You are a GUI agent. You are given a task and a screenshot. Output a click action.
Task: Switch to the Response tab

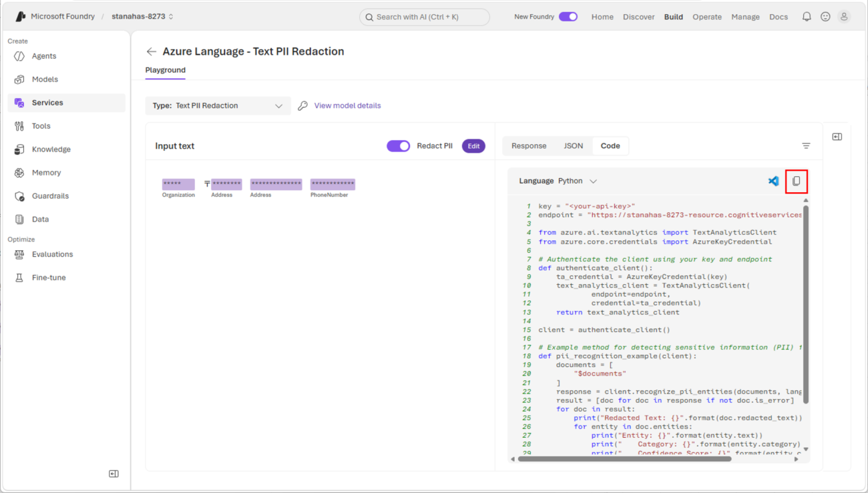(x=529, y=146)
